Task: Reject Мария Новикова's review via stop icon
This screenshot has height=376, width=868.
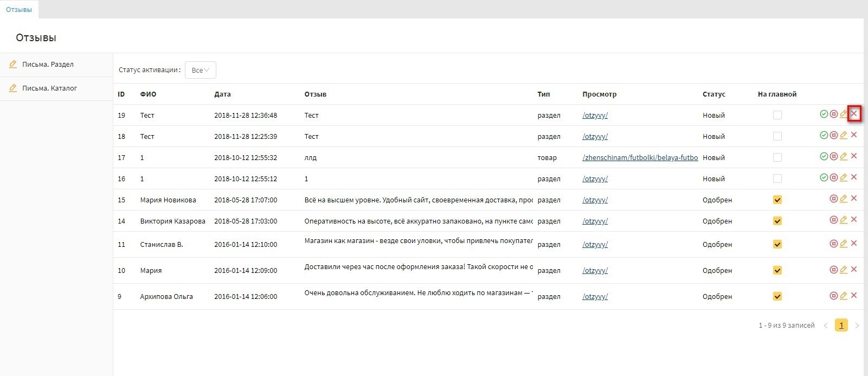Action: pos(834,199)
